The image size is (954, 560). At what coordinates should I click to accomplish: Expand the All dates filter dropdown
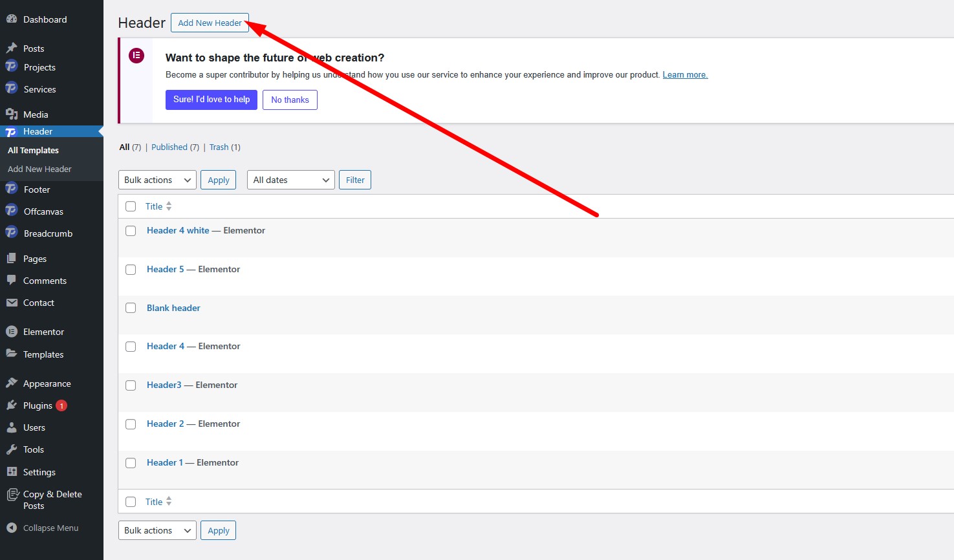pyautogui.click(x=290, y=180)
